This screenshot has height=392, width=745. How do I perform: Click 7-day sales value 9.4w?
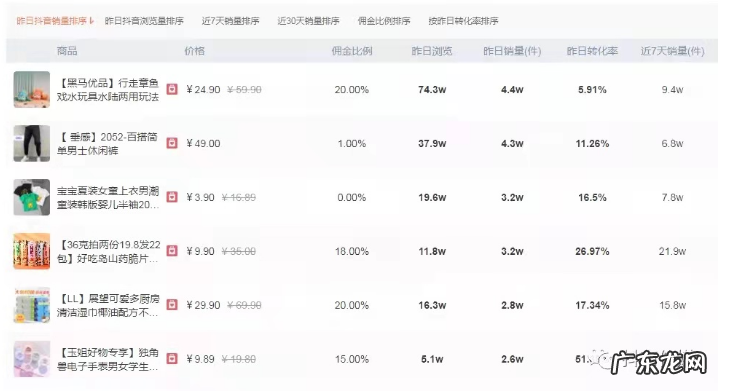point(672,89)
